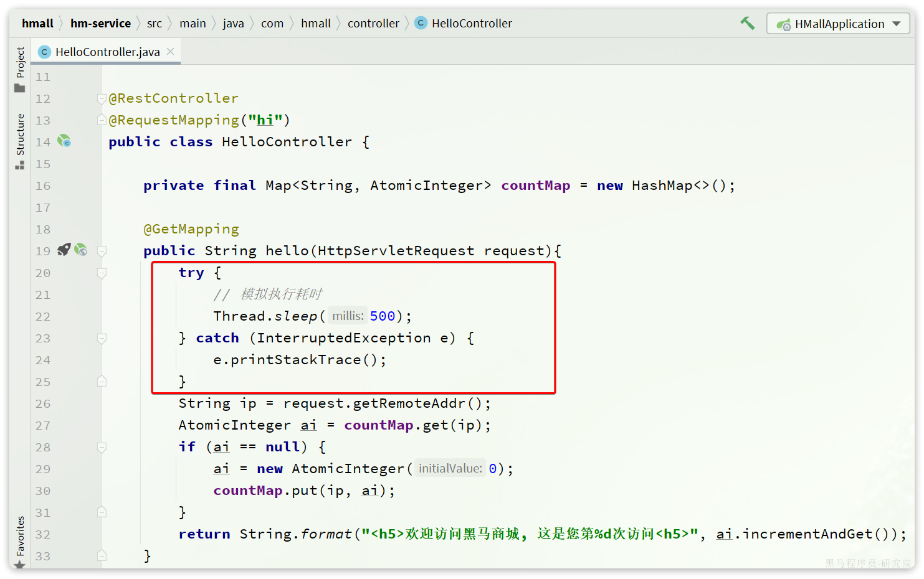924x579 pixels.
Task: Fold the hello method on line 19
Action: coord(102,251)
